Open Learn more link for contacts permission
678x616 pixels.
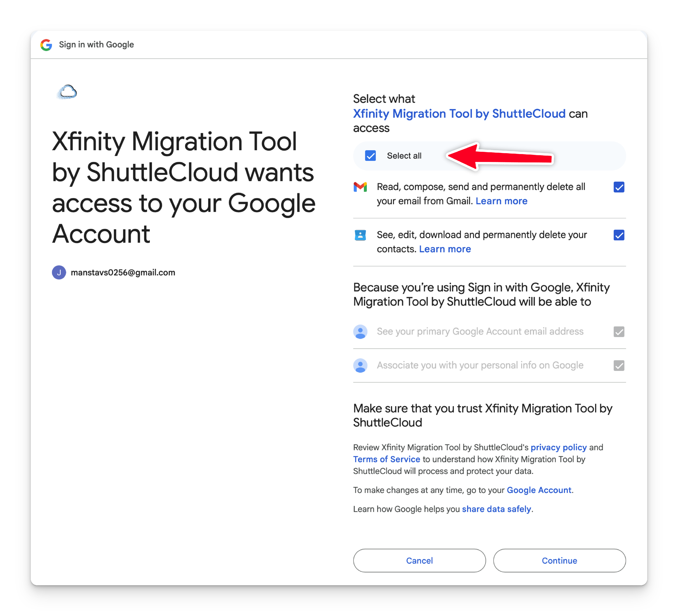pos(445,249)
